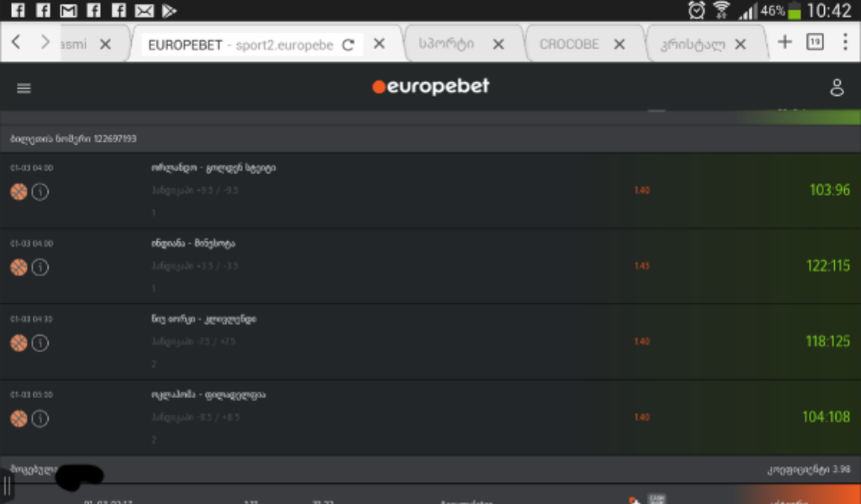Open a new browser tab
Viewport: 861px width, 504px height.
coord(784,42)
